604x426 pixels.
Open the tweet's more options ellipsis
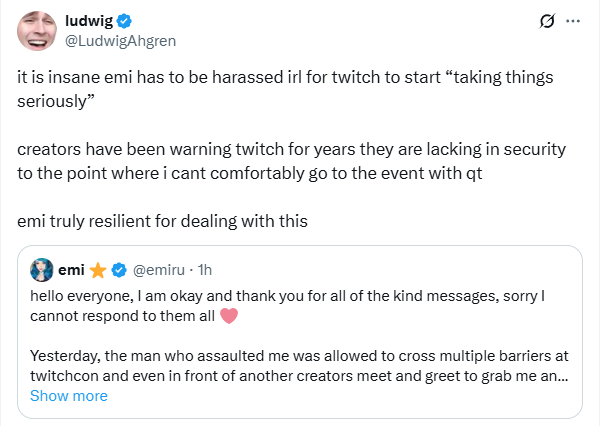[573, 21]
